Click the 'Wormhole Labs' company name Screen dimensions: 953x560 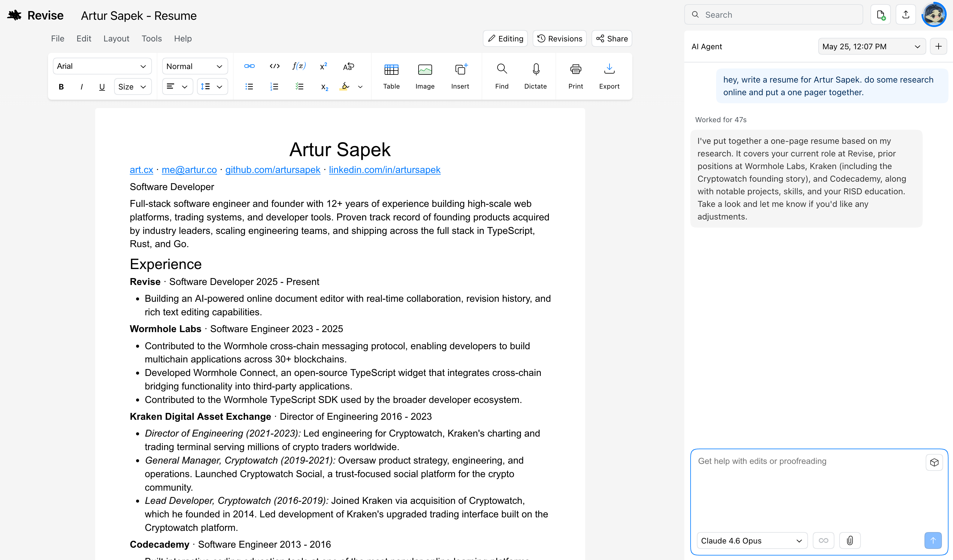(165, 329)
